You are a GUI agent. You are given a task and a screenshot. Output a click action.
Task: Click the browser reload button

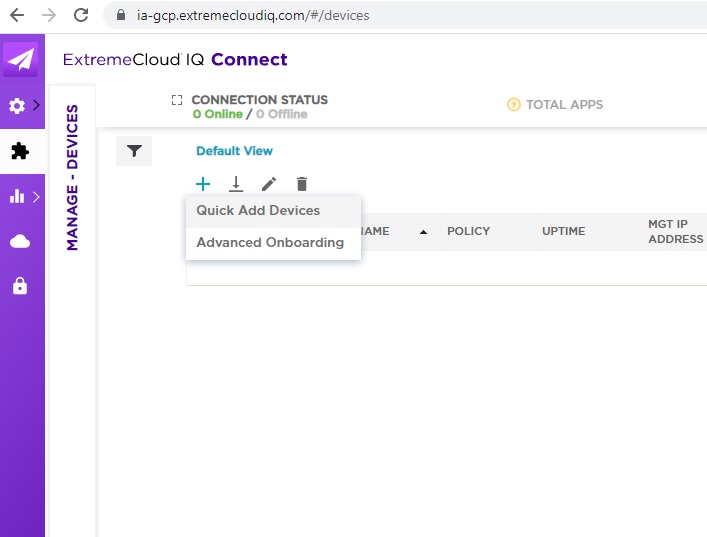[x=82, y=15]
